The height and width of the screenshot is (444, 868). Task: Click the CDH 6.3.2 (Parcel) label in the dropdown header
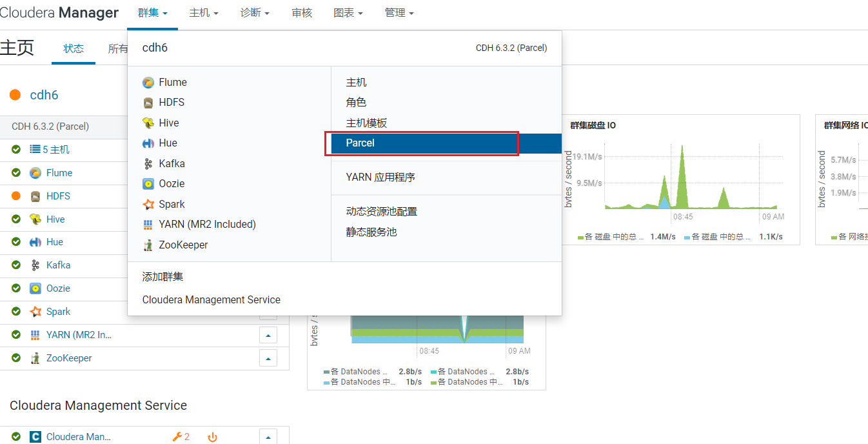coord(511,48)
